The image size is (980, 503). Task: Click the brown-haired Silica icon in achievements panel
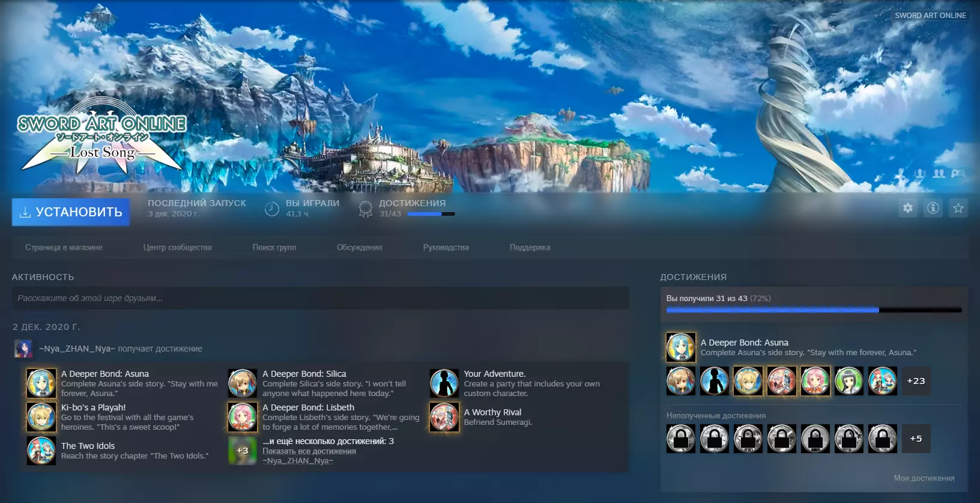tap(681, 381)
